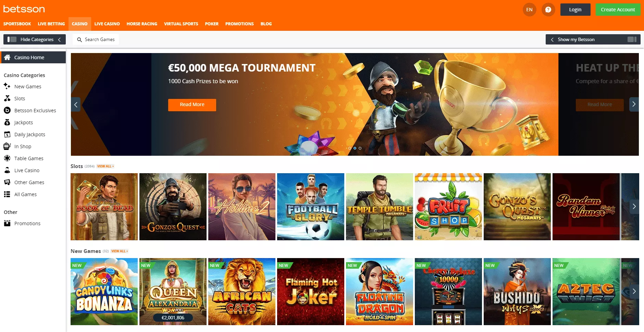Image resolution: width=644 pixels, height=332 pixels.
Task: Open the Live Casino dealer icon
Action: point(7,170)
